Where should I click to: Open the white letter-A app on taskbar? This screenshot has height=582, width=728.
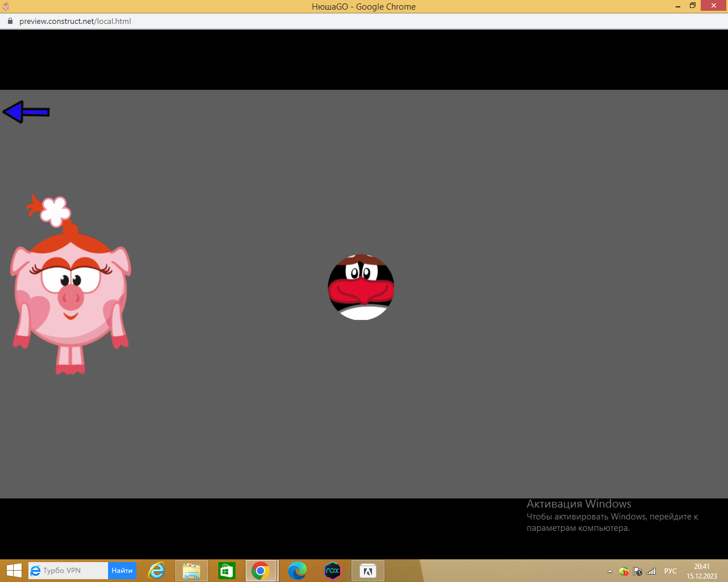point(368,571)
